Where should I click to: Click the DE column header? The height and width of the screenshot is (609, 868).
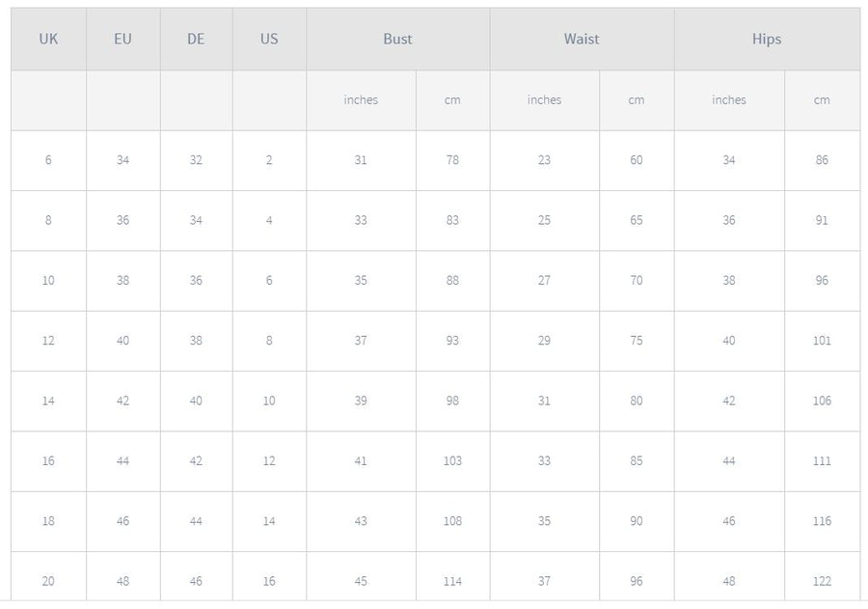(x=196, y=40)
